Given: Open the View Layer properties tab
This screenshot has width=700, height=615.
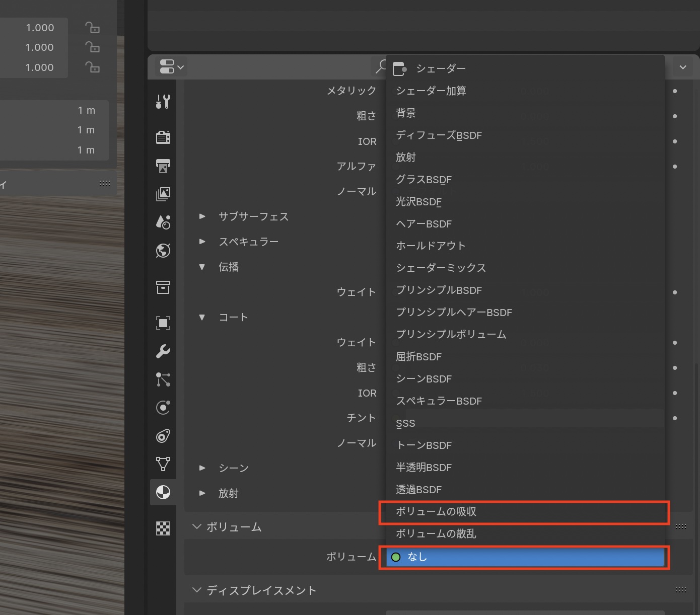Looking at the screenshot, I should coord(163,194).
